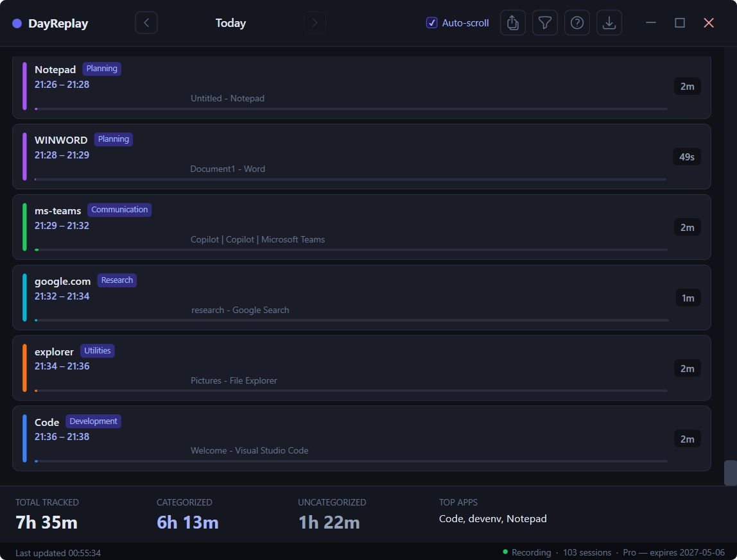Click the download icon in the toolbar
The width and height of the screenshot is (737, 560).
609,22
